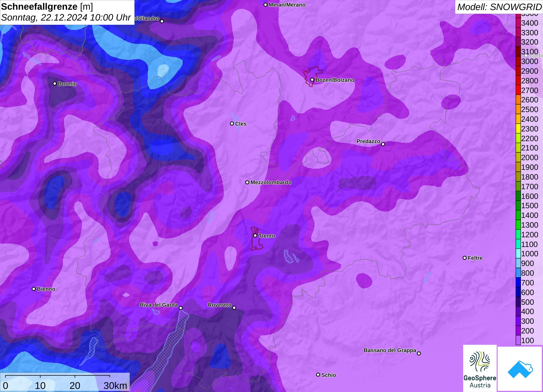Click the 200 legend value text
The image size is (543, 392).
[527, 331]
